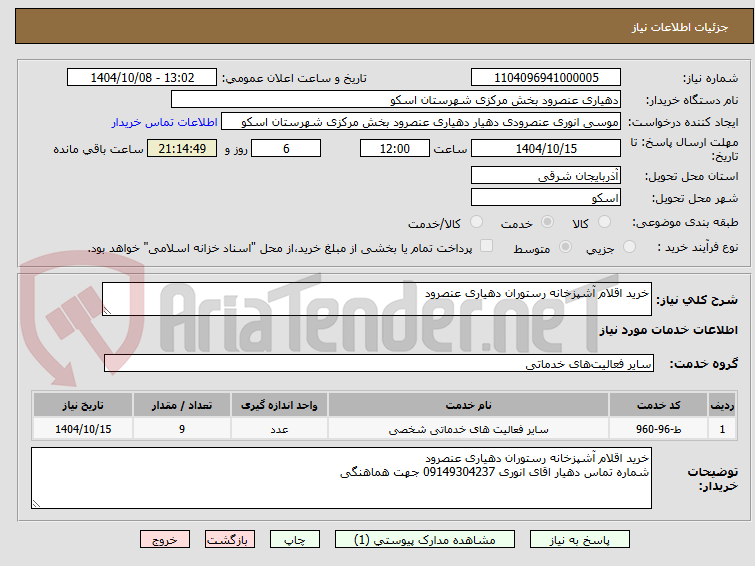Click the بازگشت back button
Image resolution: width=755 pixels, height=566 pixels.
pos(230,540)
